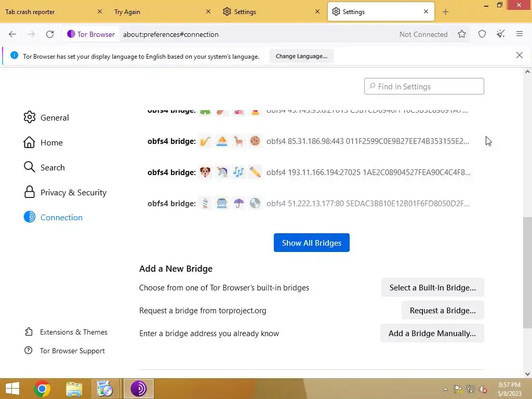Open the shield security level icon
Viewport: 532px width, 399px height.
482,34
